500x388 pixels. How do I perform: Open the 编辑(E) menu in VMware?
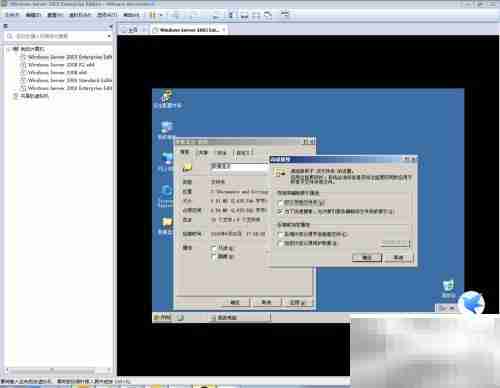click(33, 15)
